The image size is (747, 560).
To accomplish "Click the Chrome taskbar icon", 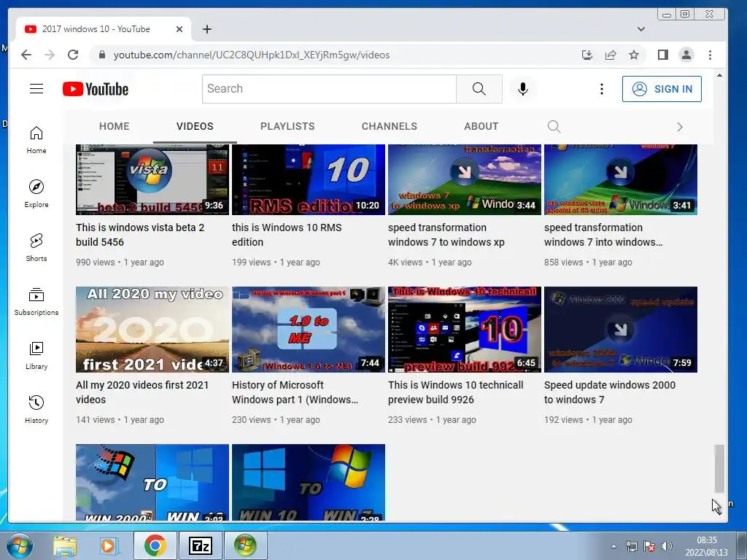I will click(155, 545).
